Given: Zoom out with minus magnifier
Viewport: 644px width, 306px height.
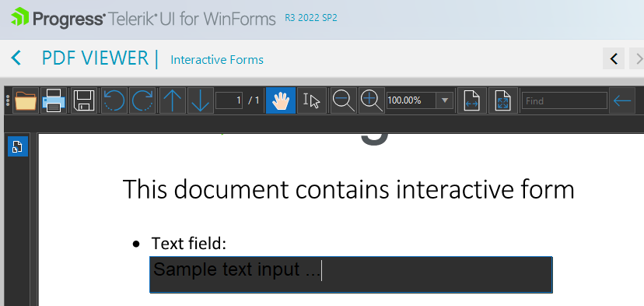Looking at the screenshot, I should pyautogui.click(x=344, y=100).
